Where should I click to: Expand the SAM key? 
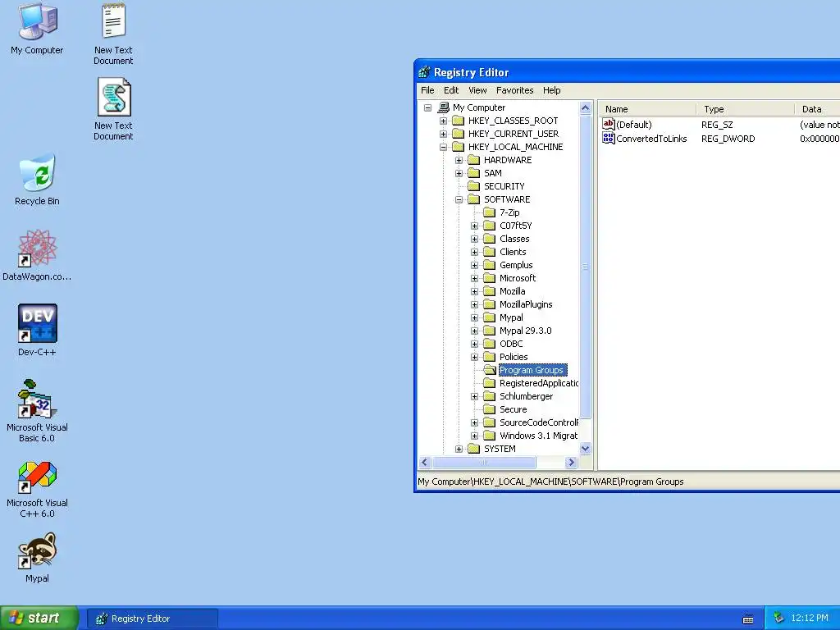coord(459,174)
